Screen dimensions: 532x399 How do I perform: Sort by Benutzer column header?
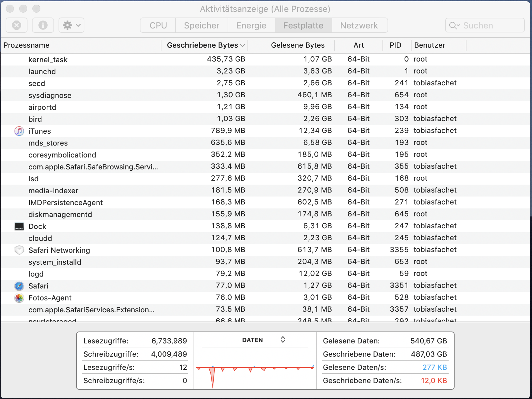tap(439, 45)
